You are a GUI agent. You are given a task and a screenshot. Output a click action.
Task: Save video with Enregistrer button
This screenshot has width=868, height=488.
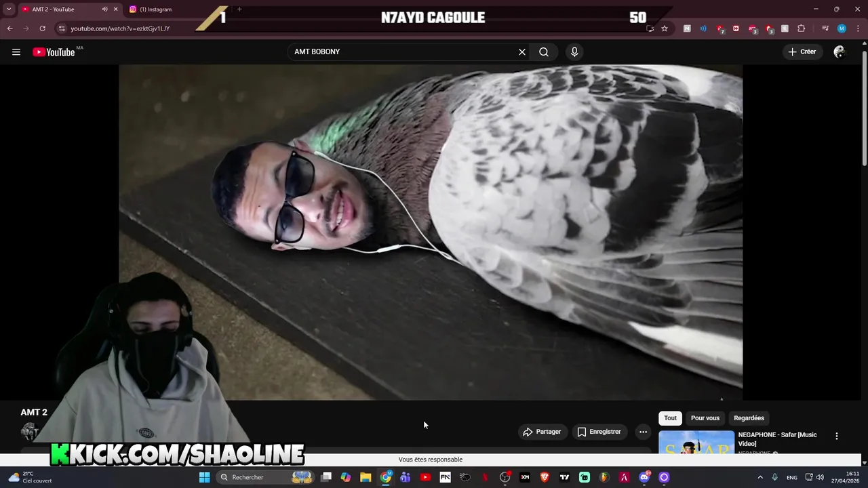point(599,432)
